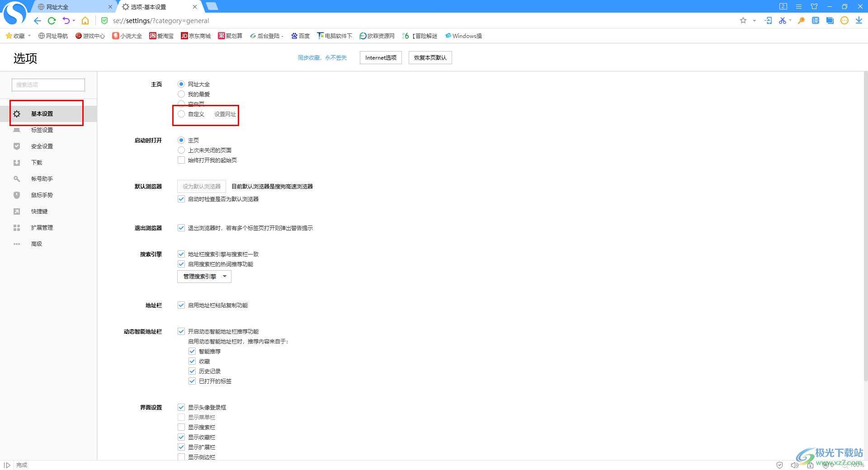Click the status bar ad-block shield icon
868x470 pixels.
click(x=826, y=465)
